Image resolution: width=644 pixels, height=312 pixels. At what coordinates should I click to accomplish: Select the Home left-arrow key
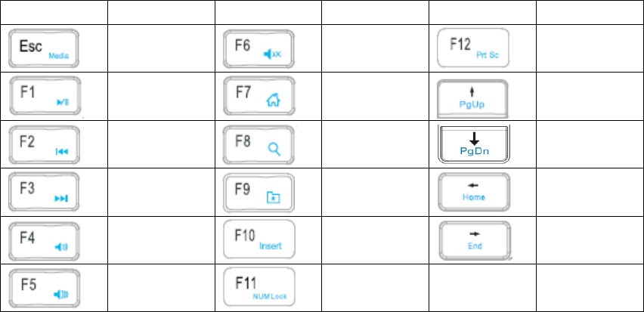pos(475,191)
